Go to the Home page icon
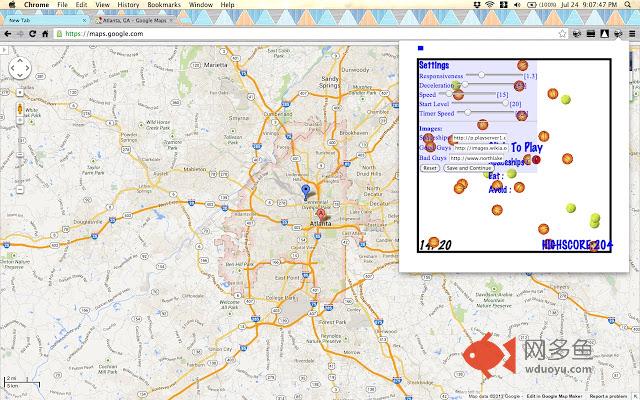The width and height of the screenshot is (640, 400). (45, 34)
